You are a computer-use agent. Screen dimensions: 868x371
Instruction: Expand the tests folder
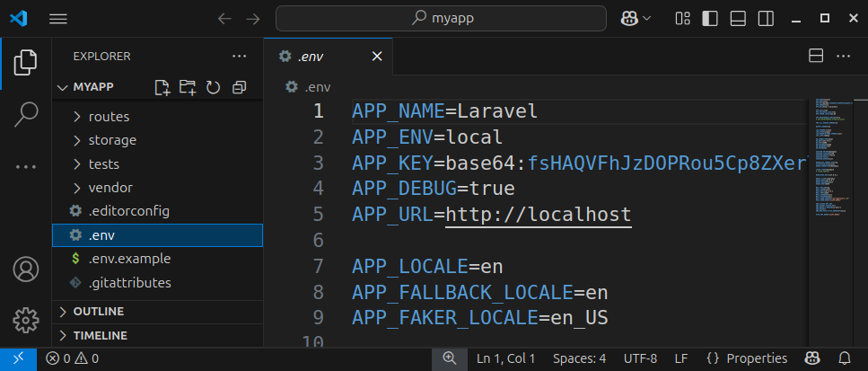pyautogui.click(x=157, y=164)
